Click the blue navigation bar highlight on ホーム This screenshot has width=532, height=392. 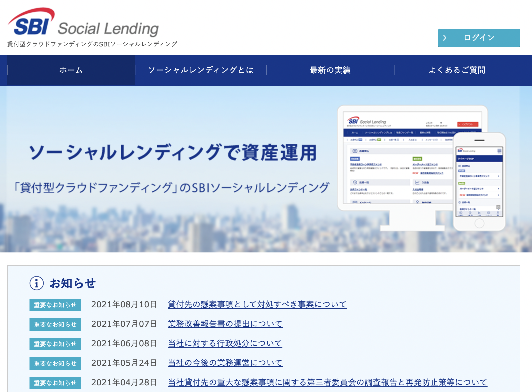[x=71, y=70]
